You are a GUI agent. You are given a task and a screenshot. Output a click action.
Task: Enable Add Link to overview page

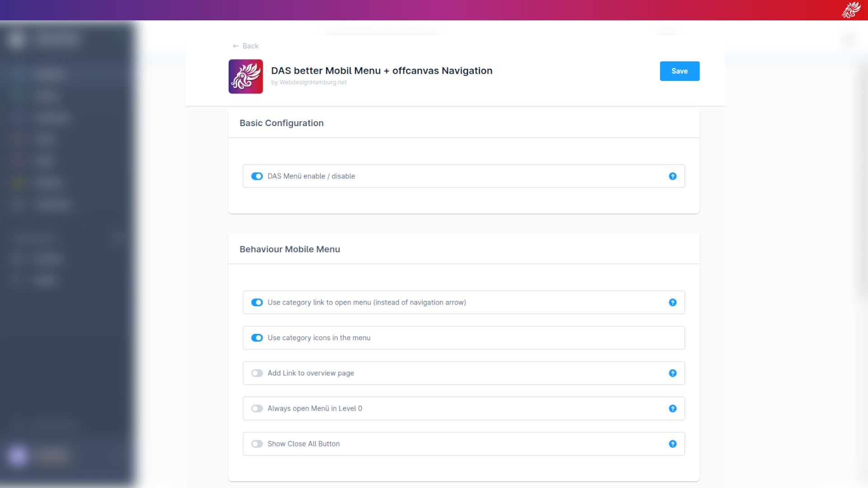click(257, 373)
